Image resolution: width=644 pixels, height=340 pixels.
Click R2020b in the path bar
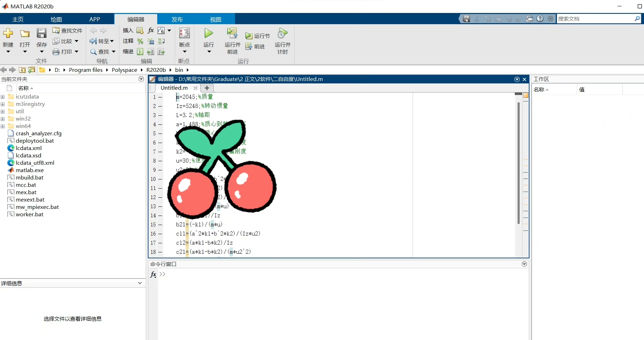(156, 70)
